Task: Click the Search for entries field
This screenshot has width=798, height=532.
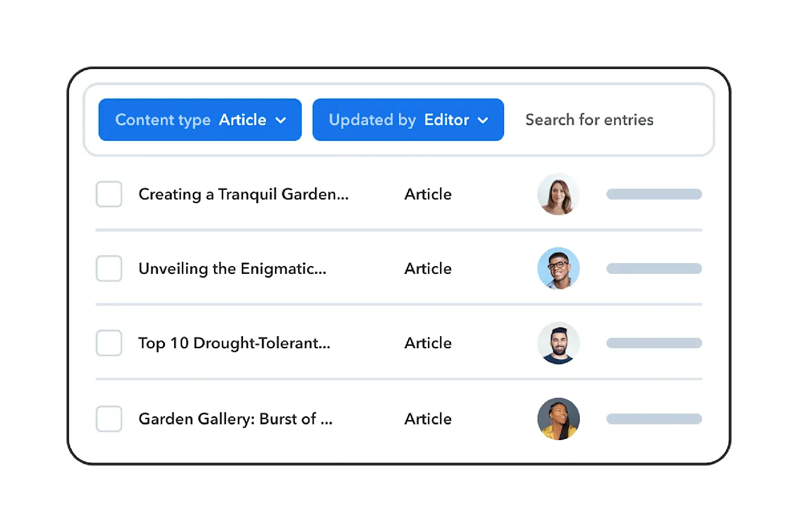Action: tap(589, 120)
